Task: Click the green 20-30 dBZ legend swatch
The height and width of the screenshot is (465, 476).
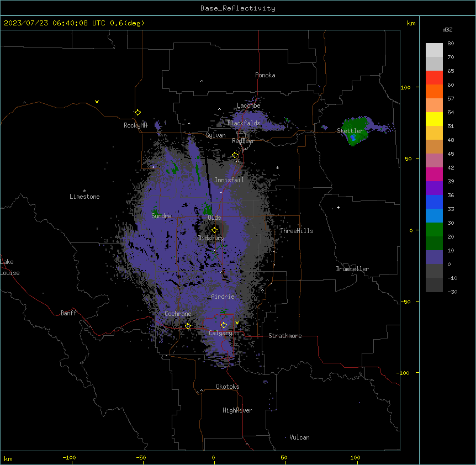Action: [x=434, y=230]
